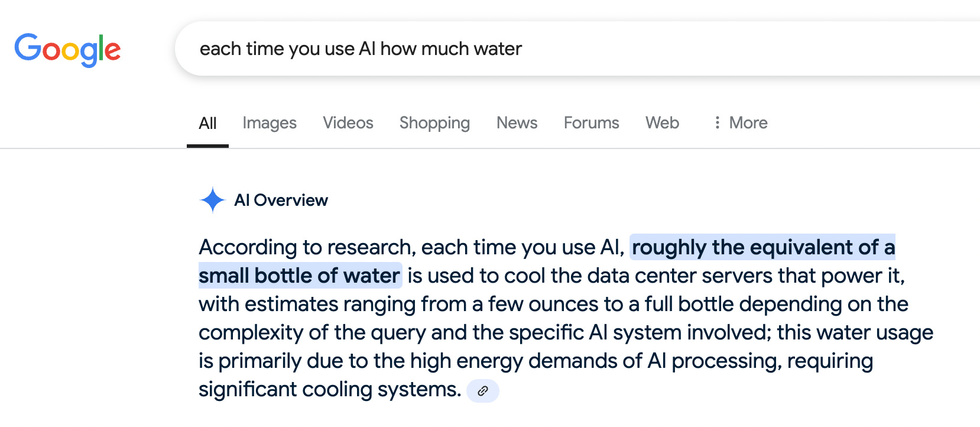
Task: Show News results tab
Action: pyautogui.click(x=517, y=123)
